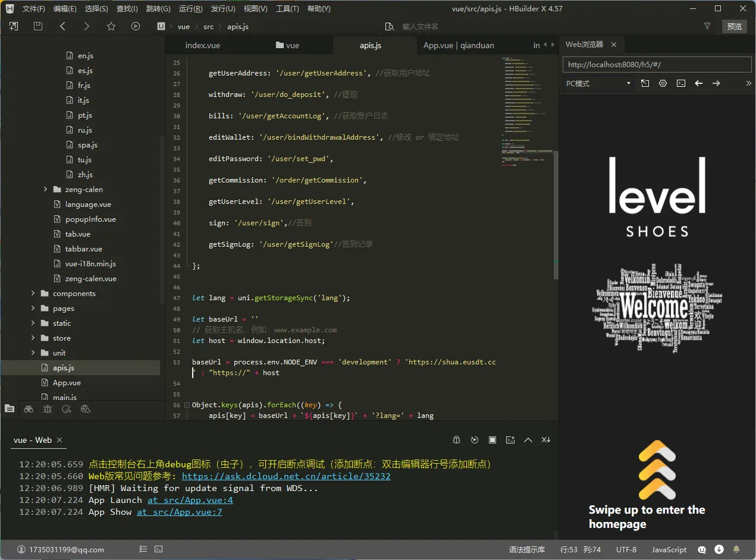This screenshot has height=560, width=756.
Task: Open the debug bug icon in console toolbar
Action: (x=457, y=440)
